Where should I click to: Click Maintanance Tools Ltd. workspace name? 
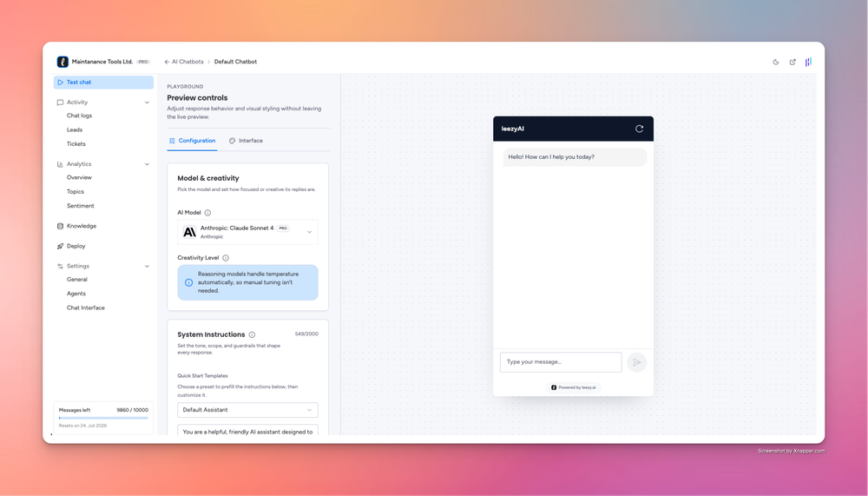102,62
